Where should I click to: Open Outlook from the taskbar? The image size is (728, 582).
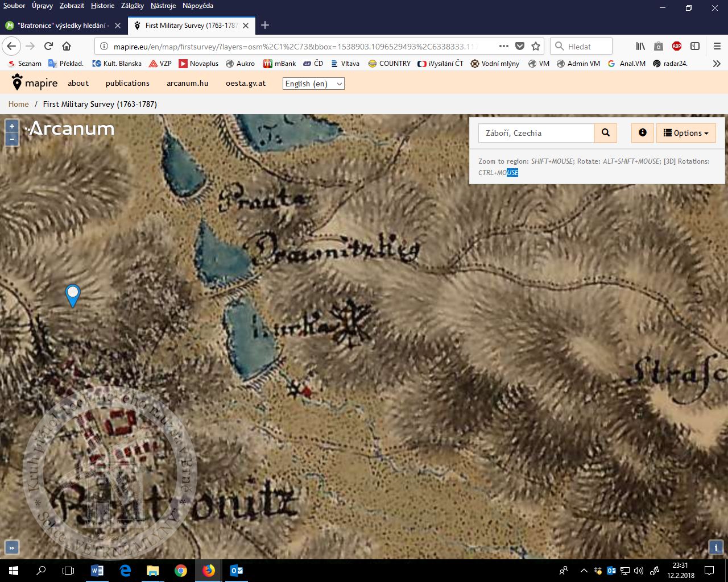[237, 571]
